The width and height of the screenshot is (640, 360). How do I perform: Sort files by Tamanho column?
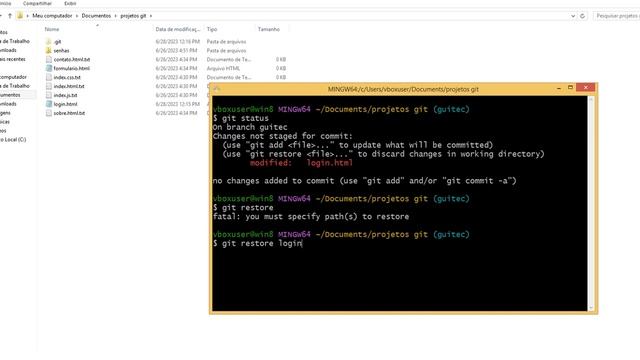269,29
